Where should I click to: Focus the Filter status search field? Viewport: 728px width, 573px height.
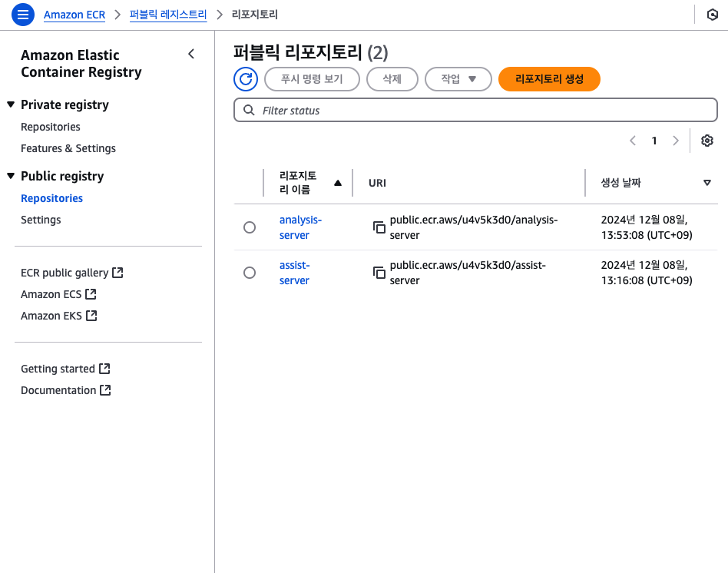(475, 110)
